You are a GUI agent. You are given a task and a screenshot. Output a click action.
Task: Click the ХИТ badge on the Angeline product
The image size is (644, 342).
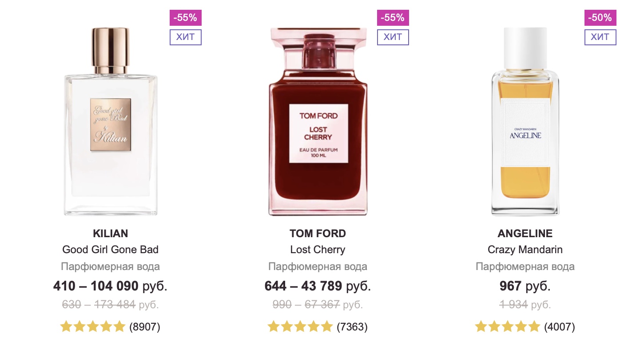click(x=600, y=37)
